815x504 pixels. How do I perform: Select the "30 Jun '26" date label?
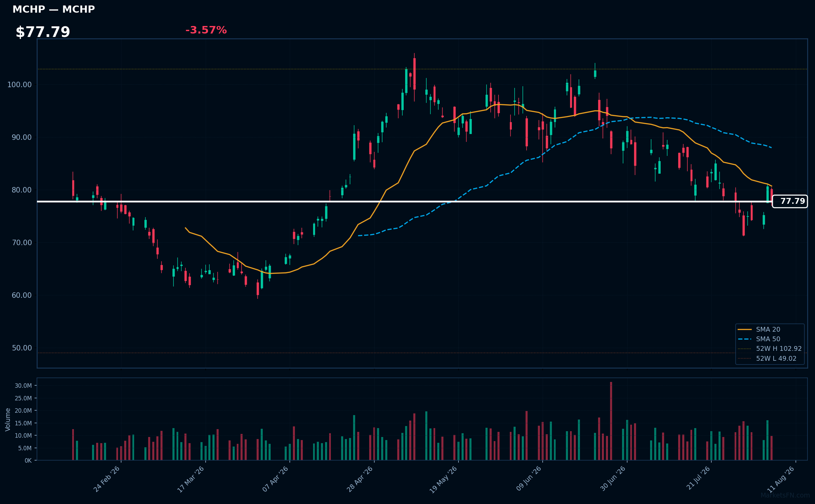613,479
